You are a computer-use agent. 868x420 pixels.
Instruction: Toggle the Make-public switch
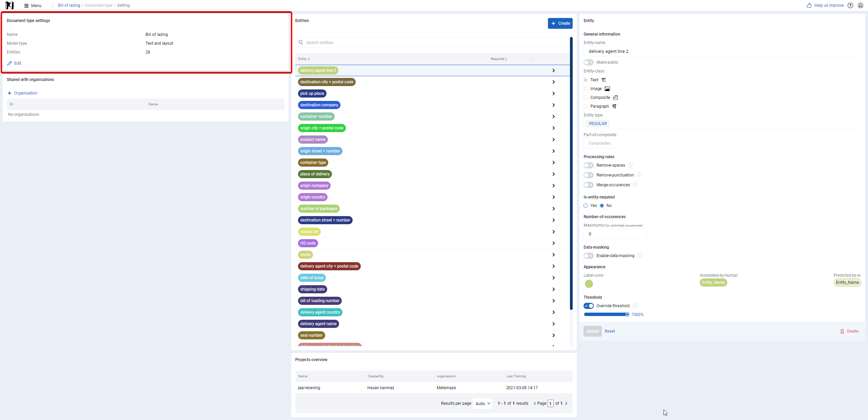(x=589, y=62)
